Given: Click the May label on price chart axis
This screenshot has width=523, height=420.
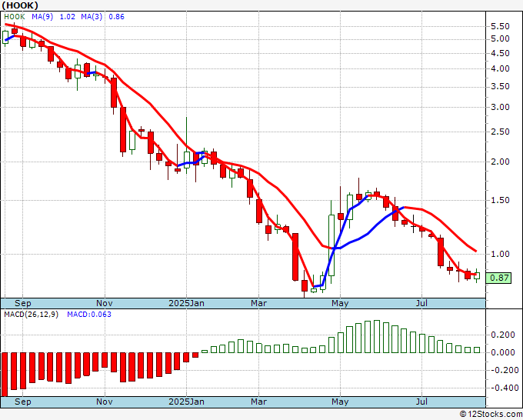Looking at the screenshot, I should click(340, 303).
